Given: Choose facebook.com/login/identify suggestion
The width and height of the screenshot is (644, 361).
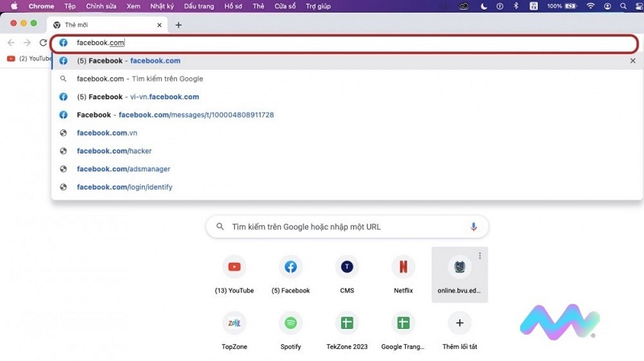Looking at the screenshot, I should pos(124,187).
